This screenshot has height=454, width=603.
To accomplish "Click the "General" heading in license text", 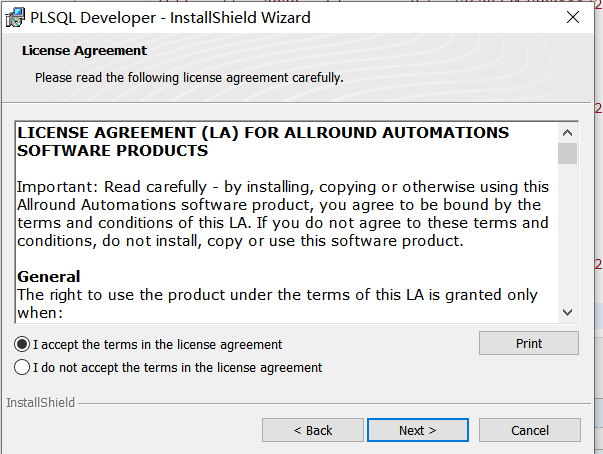I will point(49,276).
